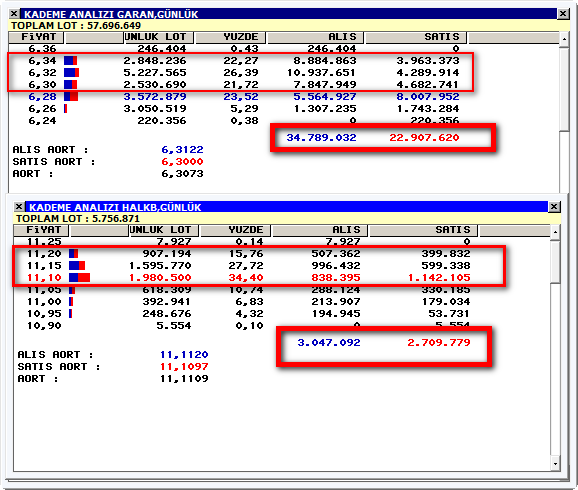Click HALKB vertical scrollbar thumb
Viewport: 578px width, 490px height.
[x=555, y=261]
